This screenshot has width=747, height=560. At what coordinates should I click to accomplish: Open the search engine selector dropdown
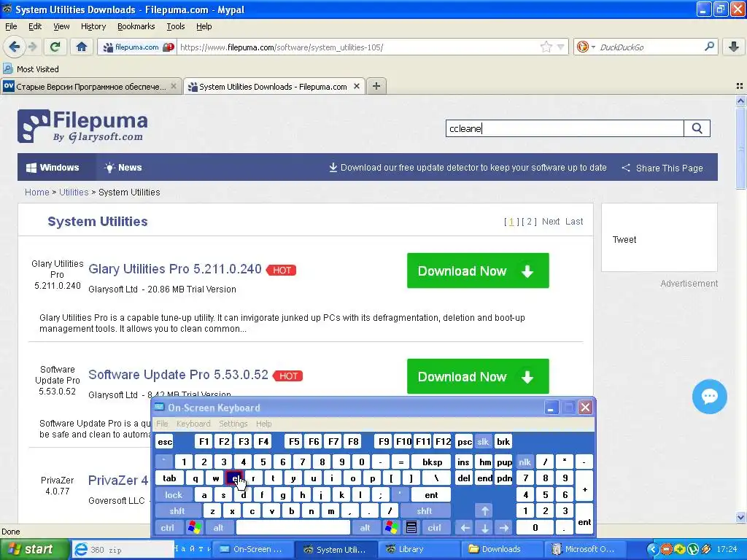pyautogui.click(x=586, y=47)
